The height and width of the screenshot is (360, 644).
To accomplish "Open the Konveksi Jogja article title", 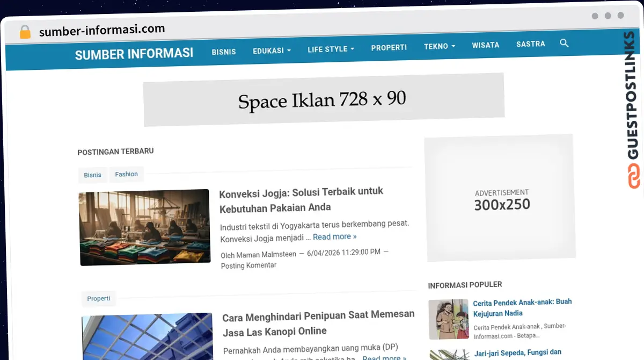I will pos(301,199).
